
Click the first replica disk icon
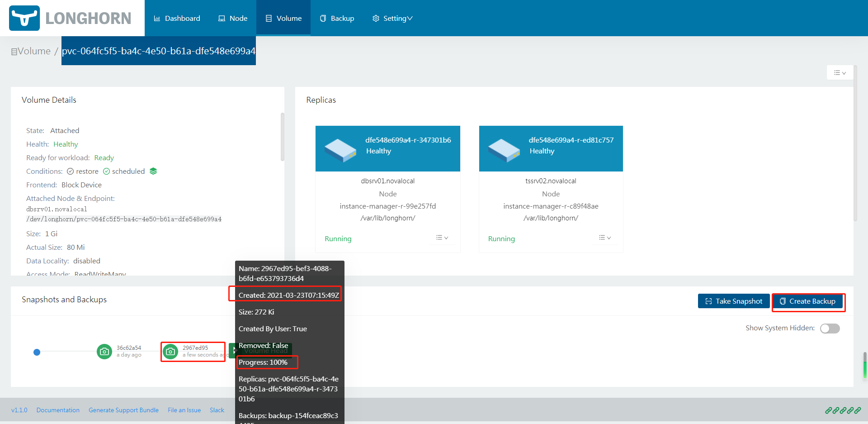point(340,150)
